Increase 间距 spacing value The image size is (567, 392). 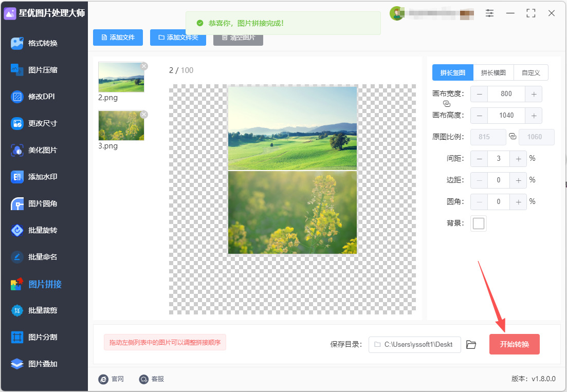tap(518, 159)
